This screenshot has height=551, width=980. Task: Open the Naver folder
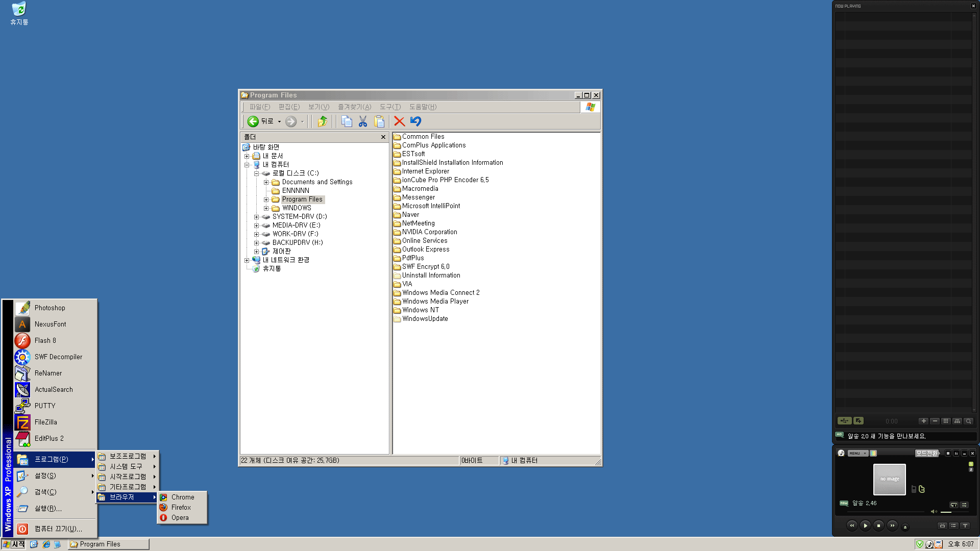[x=410, y=215]
